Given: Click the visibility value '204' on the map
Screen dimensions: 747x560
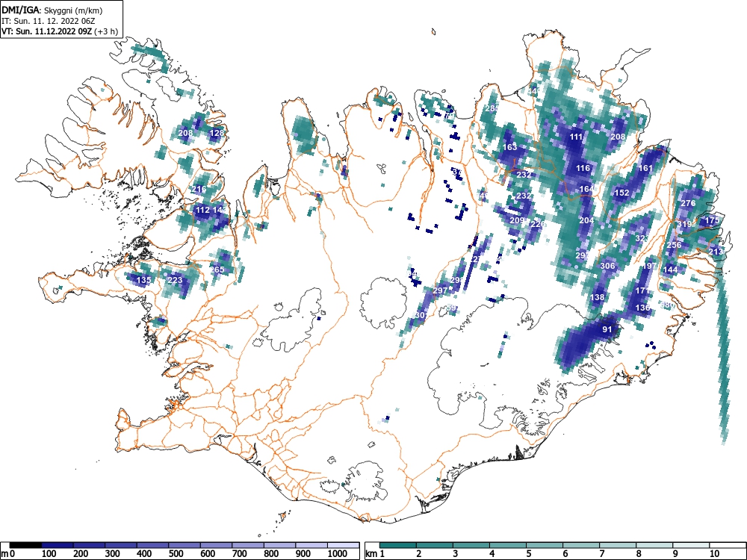Looking at the screenshot, I should [586, 220].
